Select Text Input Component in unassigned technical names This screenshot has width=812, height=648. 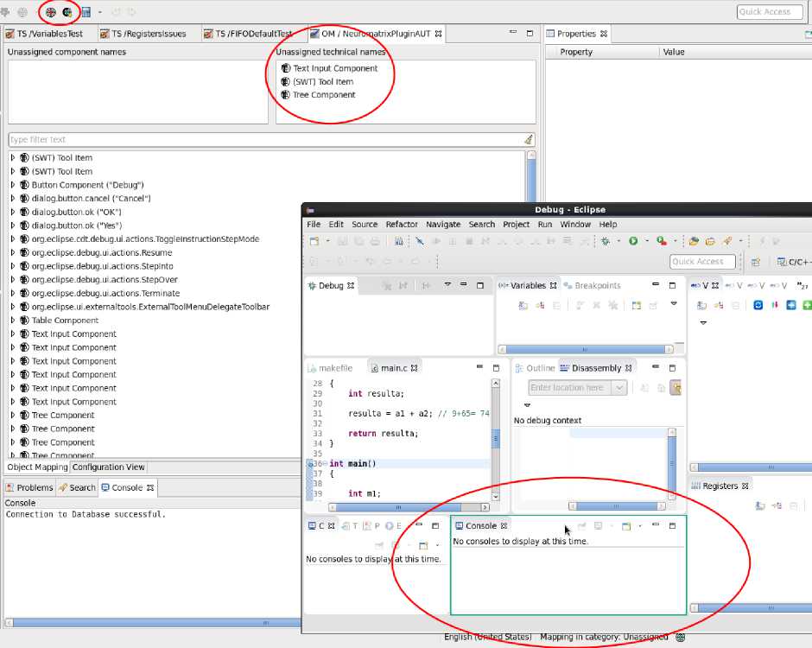(334, 68)
